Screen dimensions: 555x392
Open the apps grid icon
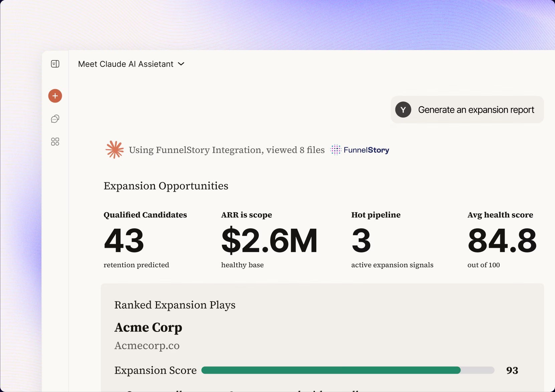(55, 142)
